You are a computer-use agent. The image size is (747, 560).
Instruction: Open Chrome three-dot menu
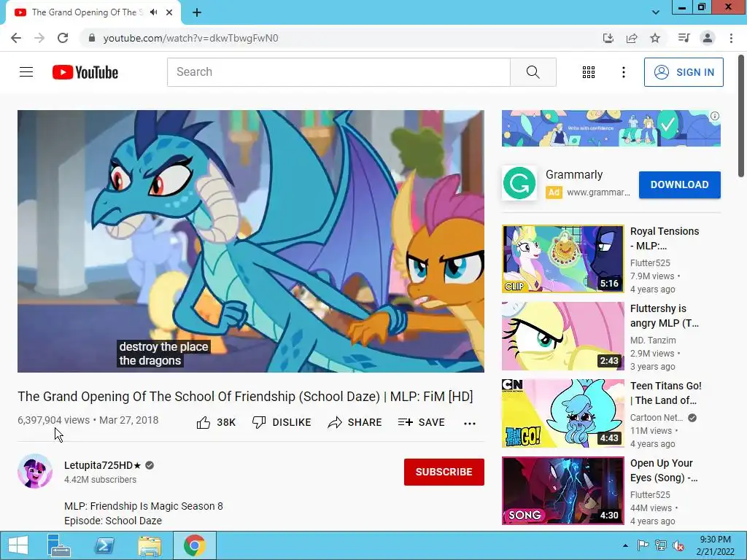[731, 38]
